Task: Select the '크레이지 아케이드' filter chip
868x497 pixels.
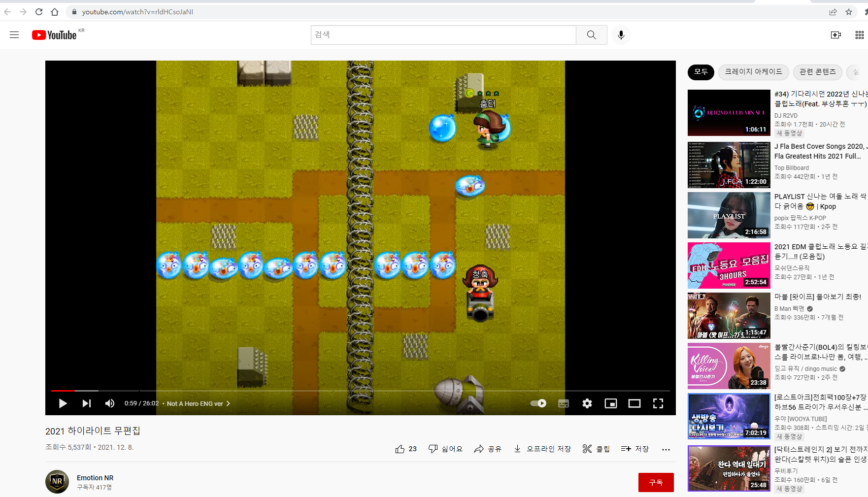Action: (x=754, y=72)
